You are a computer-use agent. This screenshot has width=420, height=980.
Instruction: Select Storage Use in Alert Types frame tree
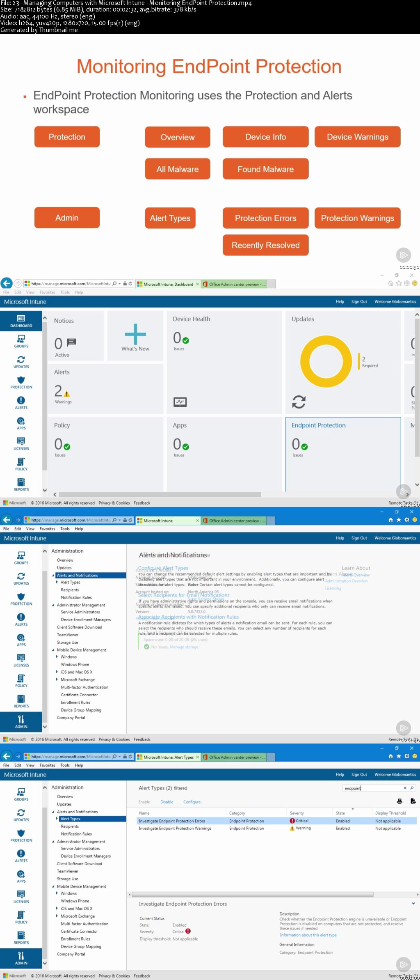pos(67,879)
